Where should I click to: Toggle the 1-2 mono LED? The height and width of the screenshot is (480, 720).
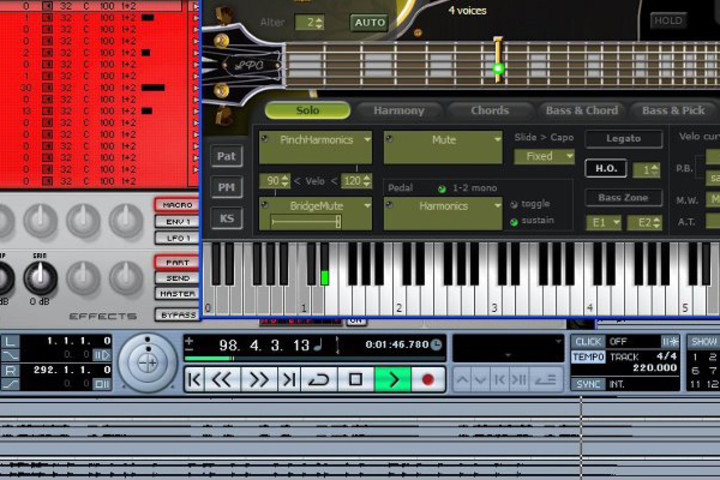pyautogui.click(x=442, y=189)
